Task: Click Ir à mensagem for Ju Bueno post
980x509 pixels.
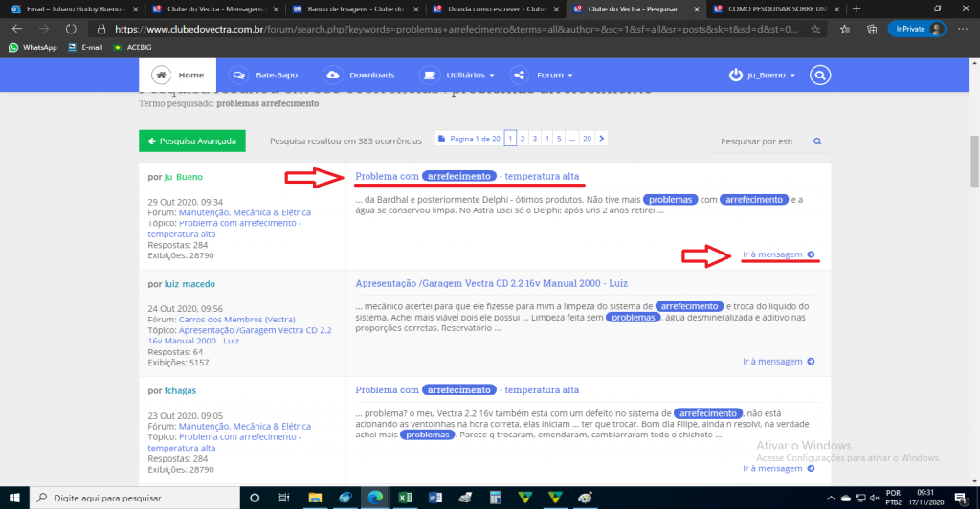Action: coord(778,254)
